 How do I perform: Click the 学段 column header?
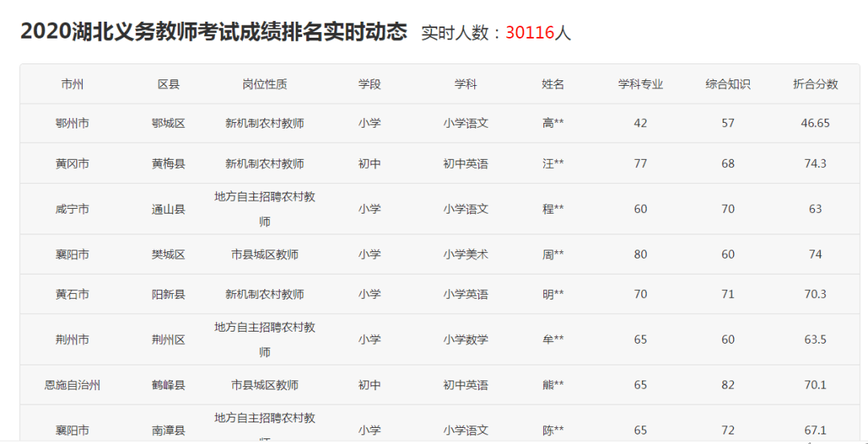click(369, 84)
